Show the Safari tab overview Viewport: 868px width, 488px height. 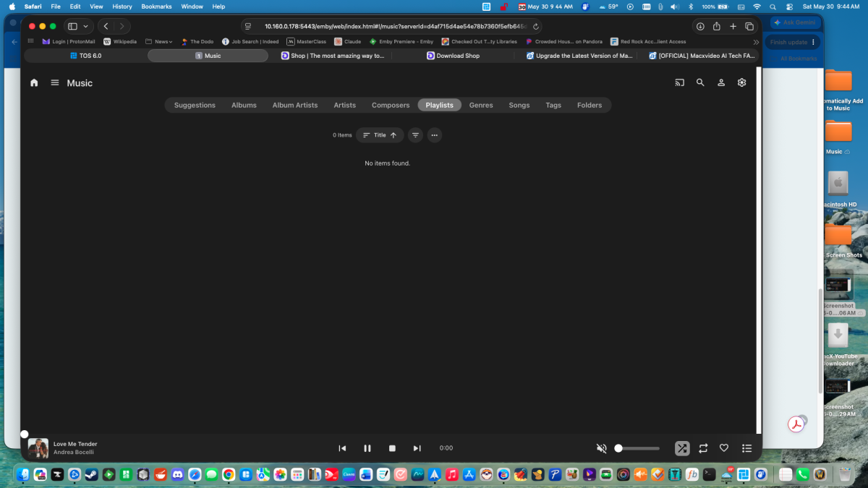[749, 26]
